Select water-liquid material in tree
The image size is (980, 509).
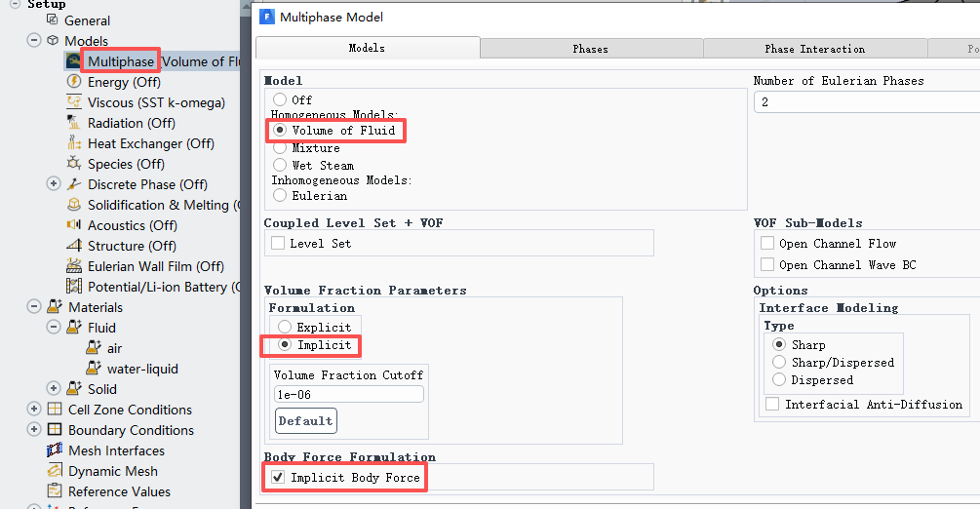coord(142,369)
